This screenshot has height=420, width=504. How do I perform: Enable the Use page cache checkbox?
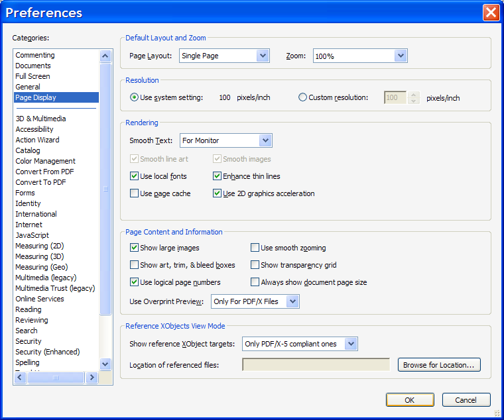pos(135,193)
